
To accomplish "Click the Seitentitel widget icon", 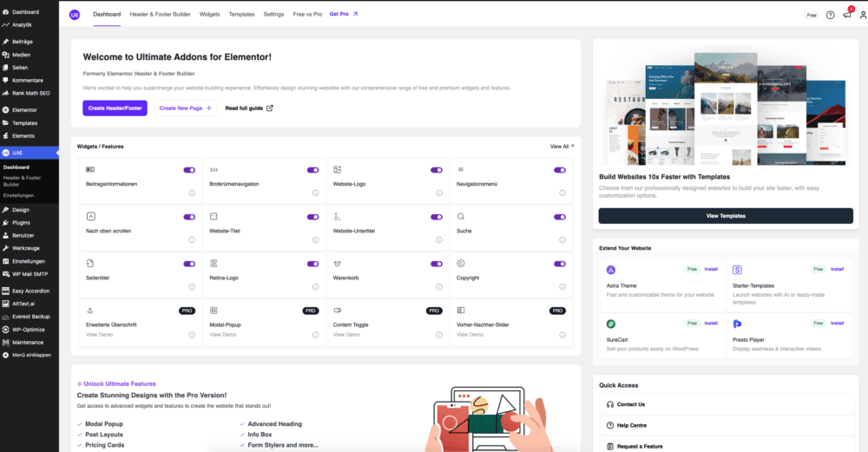I will [90, 264].
